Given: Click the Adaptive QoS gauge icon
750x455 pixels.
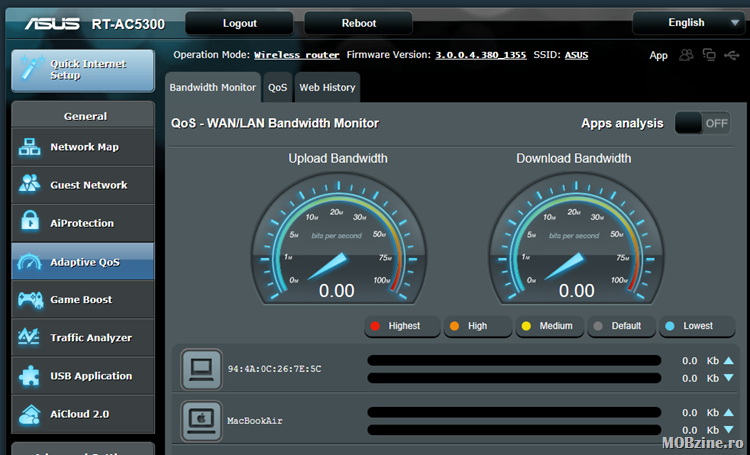Looking at the screenshot, I should (x=30, y=261).
